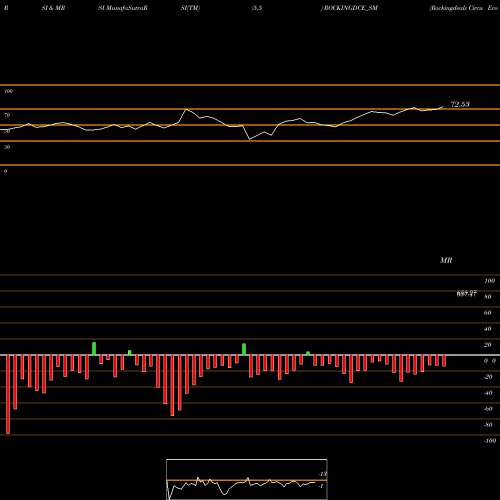Click the Rockingdeals Circu Eco company name

tap(464, 8)
